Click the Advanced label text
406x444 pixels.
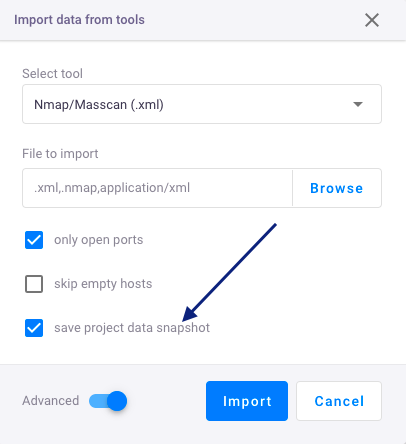coord(51,401)
